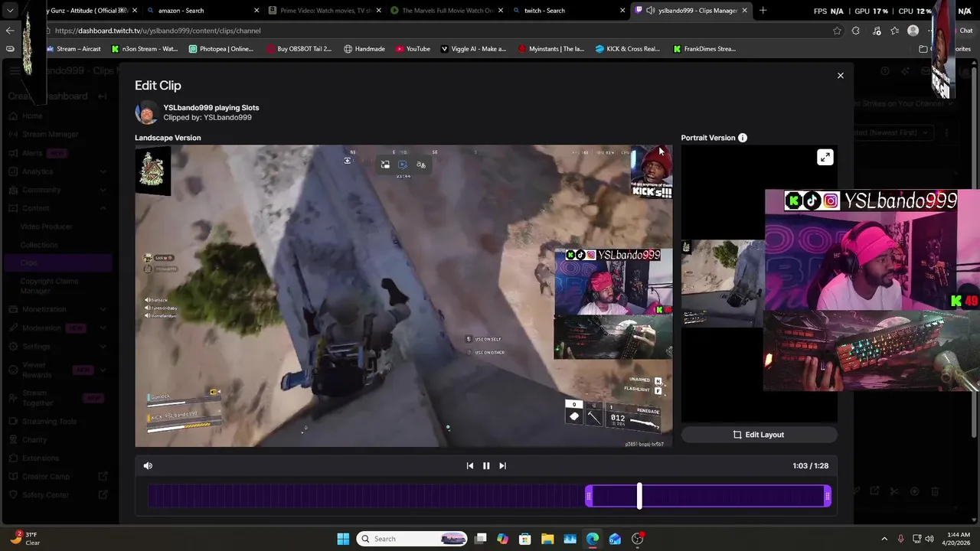This screenshot has width=980, height=551.
Task: Open the taskbar volume control
Action: click(929, 539)
